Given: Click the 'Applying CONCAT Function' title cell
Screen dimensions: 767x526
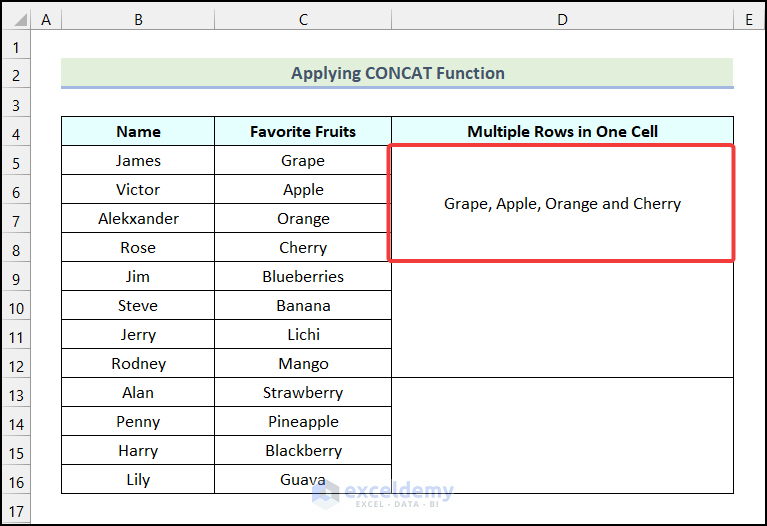Looking at the screenshot, I should point(397,73).
